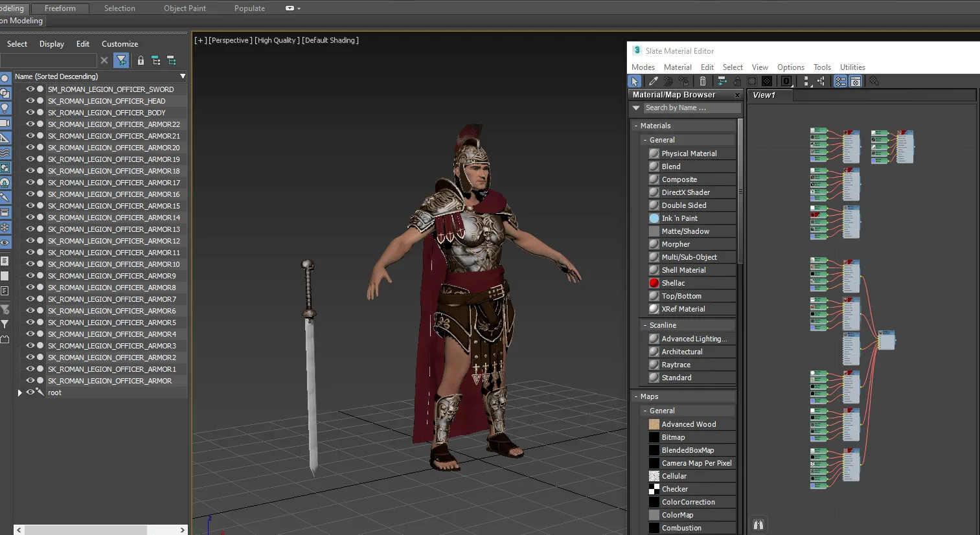The width and height of the screenshot is (980, 535).
Task: Click the Delete Selected trash icon
Action: click(x=703, y=81)
